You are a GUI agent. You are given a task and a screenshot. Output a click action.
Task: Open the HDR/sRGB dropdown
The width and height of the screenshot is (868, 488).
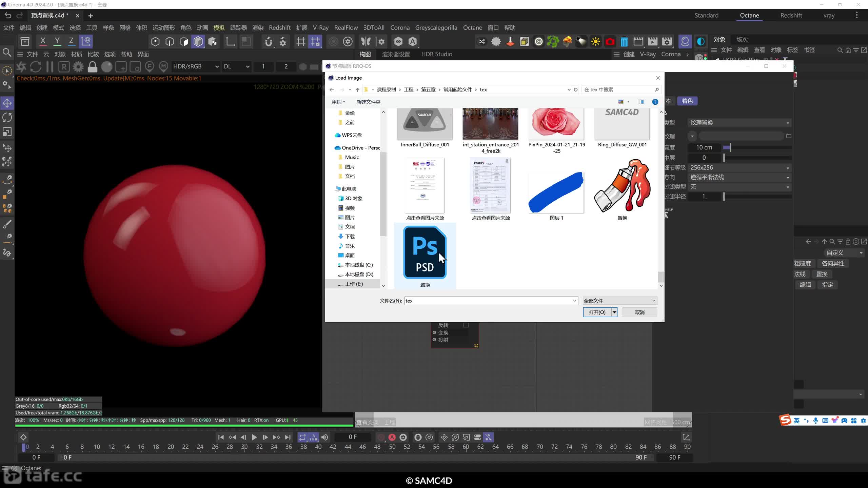click(196, 66)
